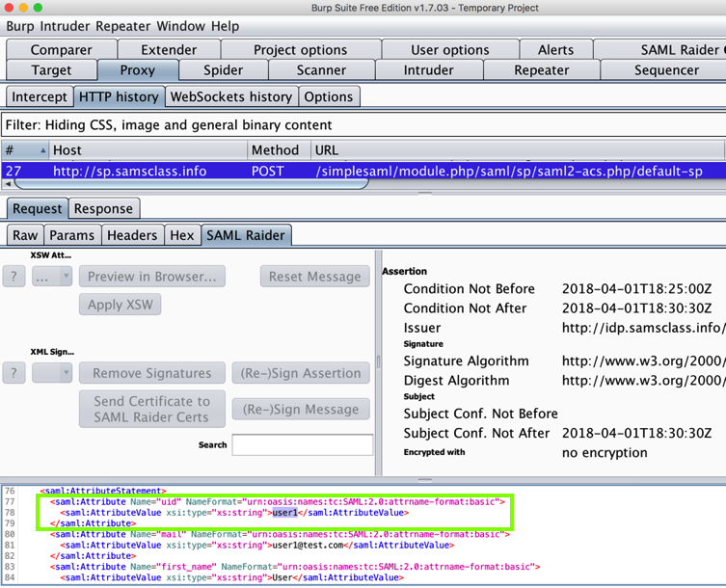Click the filter bar hiding CSS and images
The height and width of the screenshot is (588, 726).
[x=363, y=124]
